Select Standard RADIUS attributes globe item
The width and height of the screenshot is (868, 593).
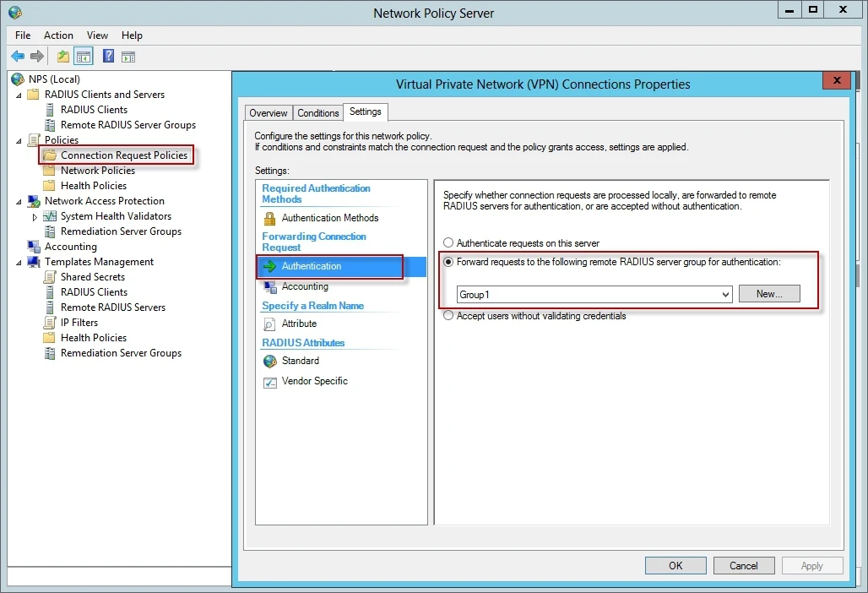coord(300,361)
